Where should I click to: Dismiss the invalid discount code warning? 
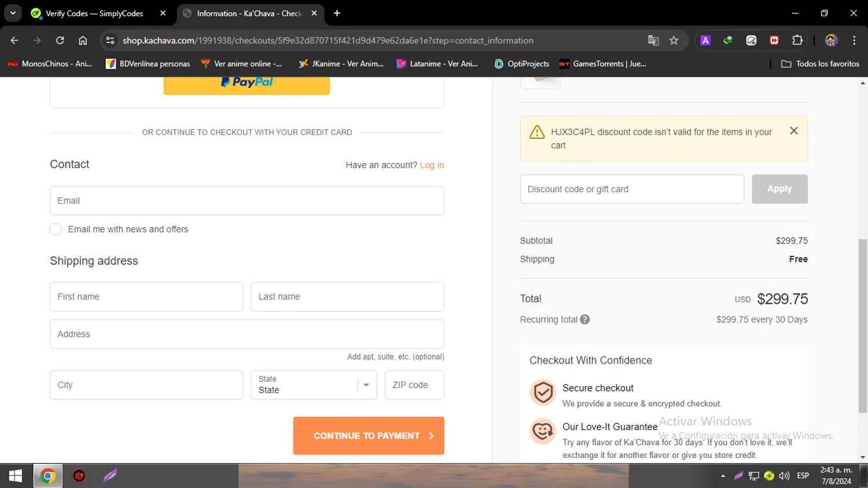794,131
